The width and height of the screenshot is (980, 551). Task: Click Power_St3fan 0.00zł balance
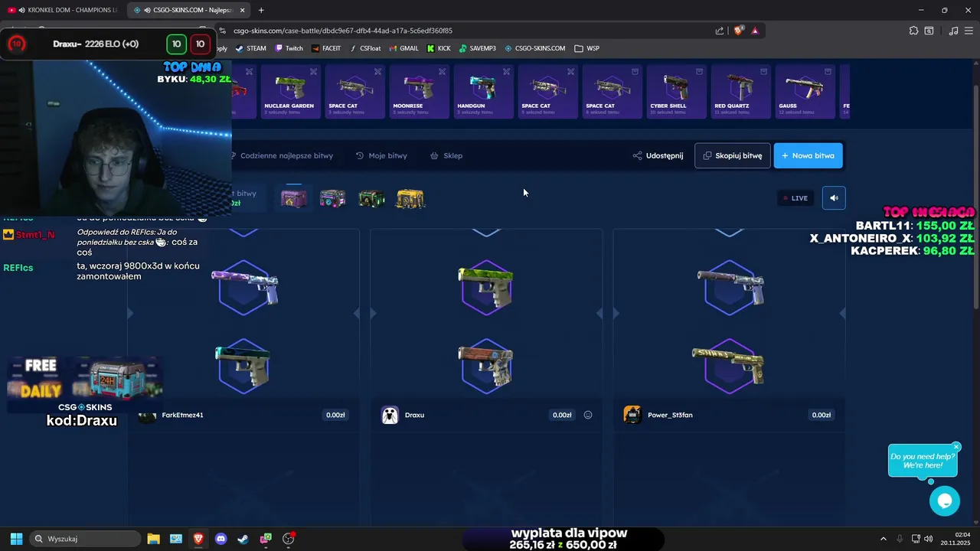pyautogui.click(x=821, y=415)
